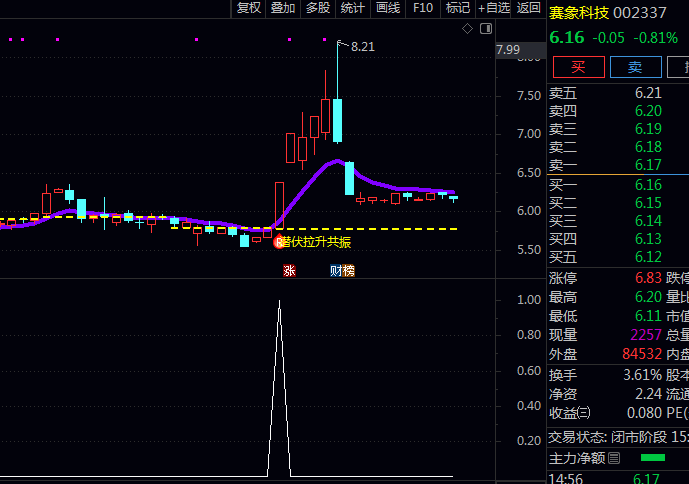This screenshot has height=484, width=689.
Task: Click the 财 marker icon
Action: 336,271
